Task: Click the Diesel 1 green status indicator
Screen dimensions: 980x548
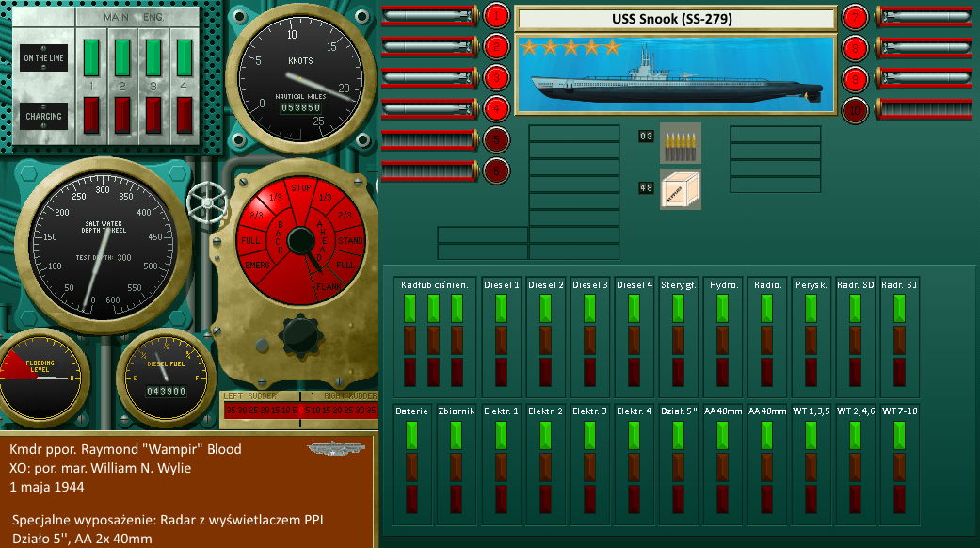Action: [x=501, y=308]
